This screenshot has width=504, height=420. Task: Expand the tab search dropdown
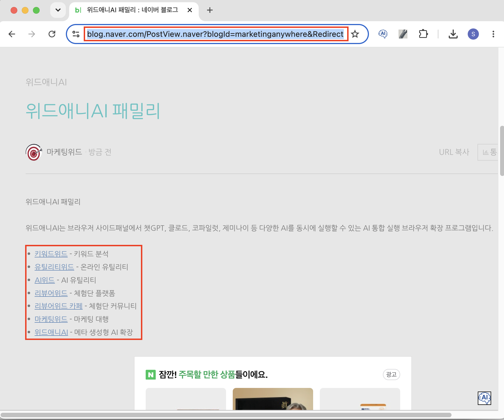(58, 10)
